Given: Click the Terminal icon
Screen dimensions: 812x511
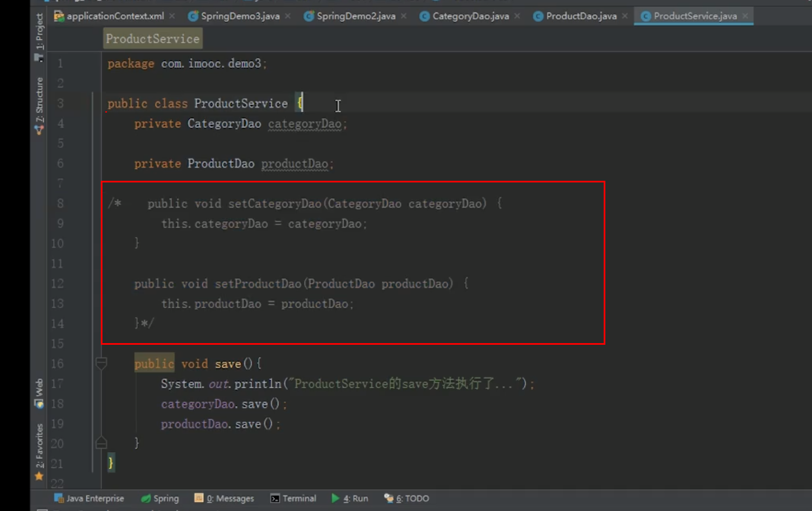Looking at the screenshot, I should pyautogui.click(x=275, y=498).
